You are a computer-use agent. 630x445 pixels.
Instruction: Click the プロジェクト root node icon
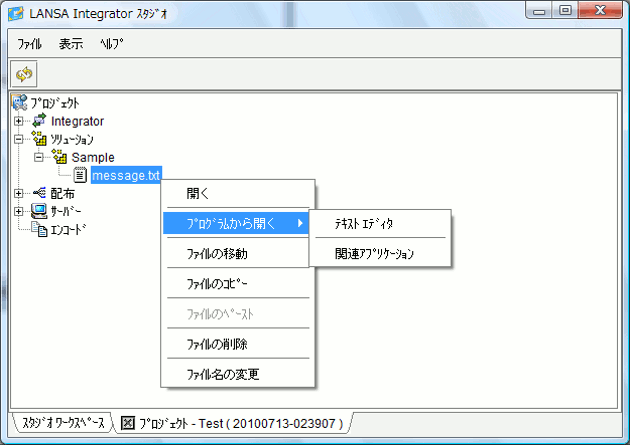[x=20, y=103]
